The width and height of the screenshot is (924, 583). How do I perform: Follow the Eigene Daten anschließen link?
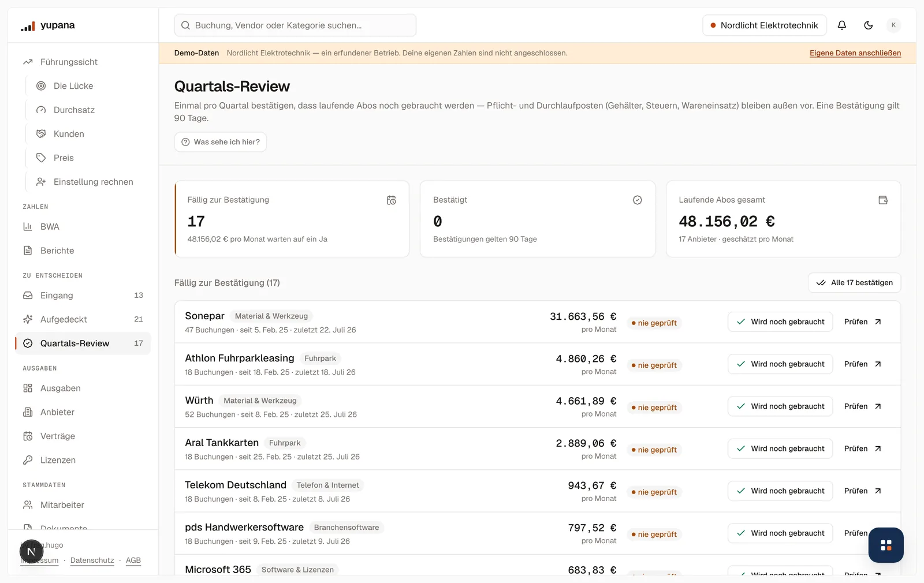[x=855, y=53]
